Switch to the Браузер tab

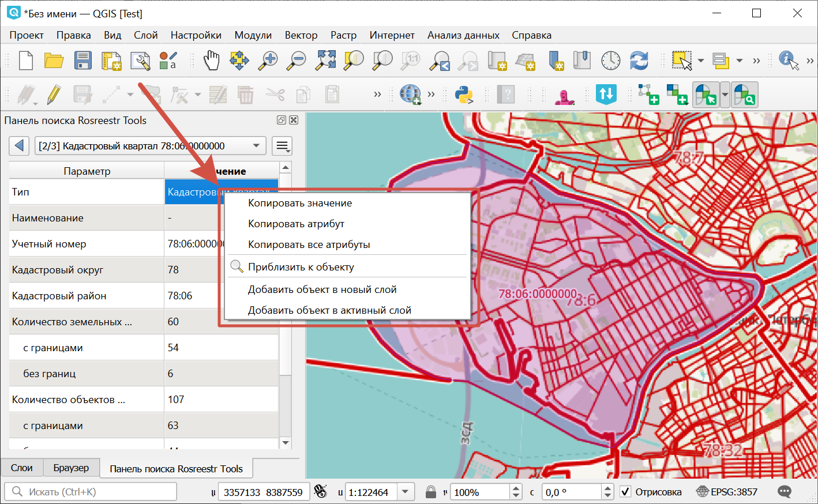(x=71, y=468)
